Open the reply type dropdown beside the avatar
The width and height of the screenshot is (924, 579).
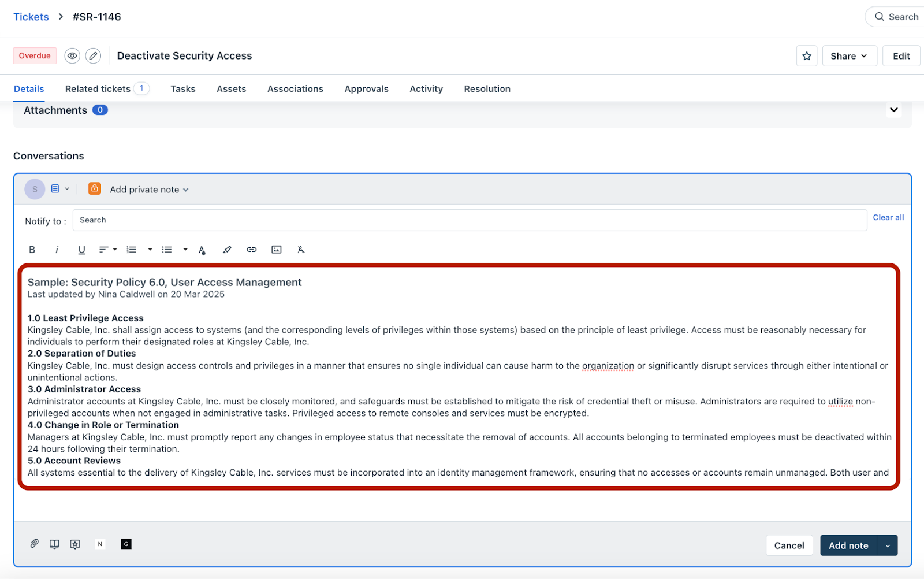tap(60, 189)
